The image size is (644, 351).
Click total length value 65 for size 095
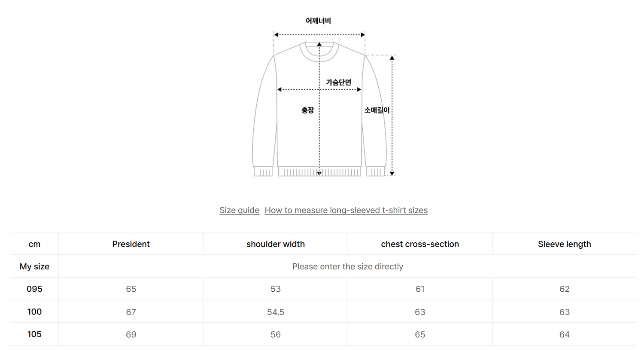point(131,289)
